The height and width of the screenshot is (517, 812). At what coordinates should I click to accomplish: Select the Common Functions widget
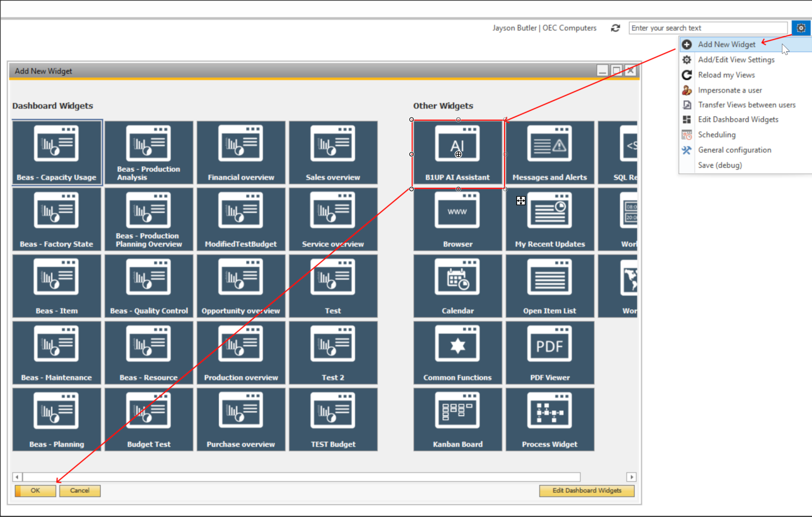[458, 353]
